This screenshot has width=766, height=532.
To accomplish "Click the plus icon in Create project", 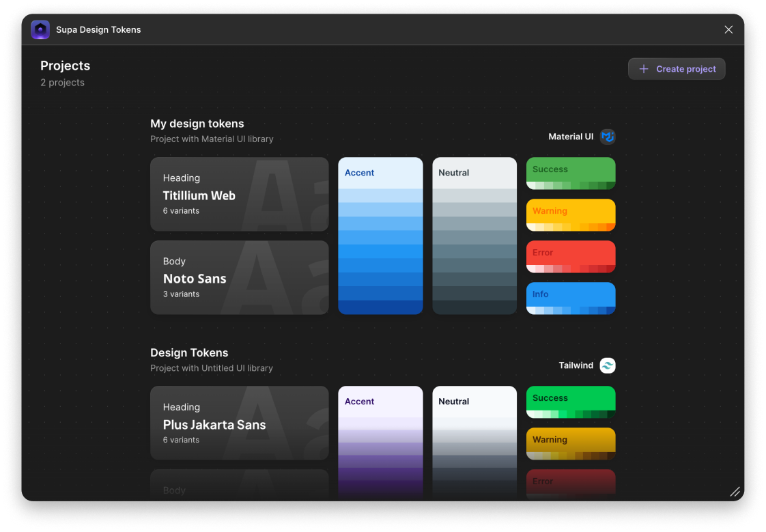I will click(644, 69).
